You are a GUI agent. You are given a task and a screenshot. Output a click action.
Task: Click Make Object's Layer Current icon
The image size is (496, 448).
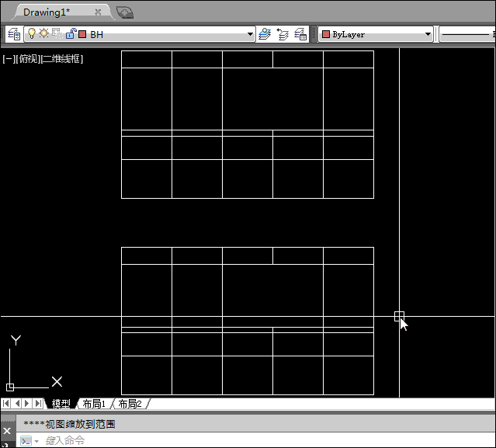pos(265,34)
